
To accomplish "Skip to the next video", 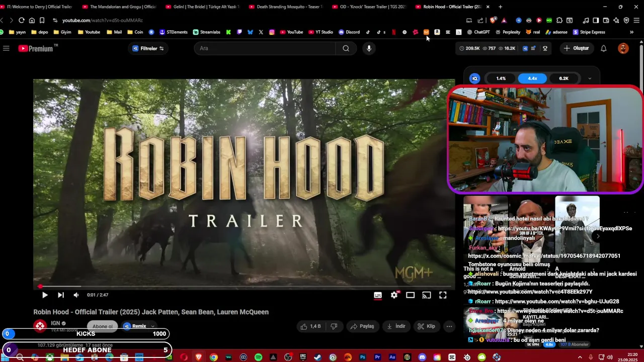I will click(x=61, y=295).
